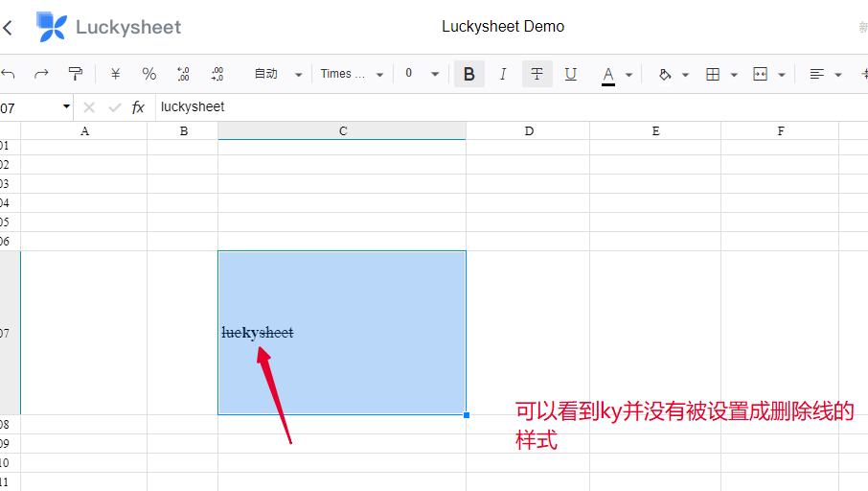Image resolution: width=868 pixels, height=491 pixels.
Task: Decrease decimal places
Action: [x=183, y=74]
